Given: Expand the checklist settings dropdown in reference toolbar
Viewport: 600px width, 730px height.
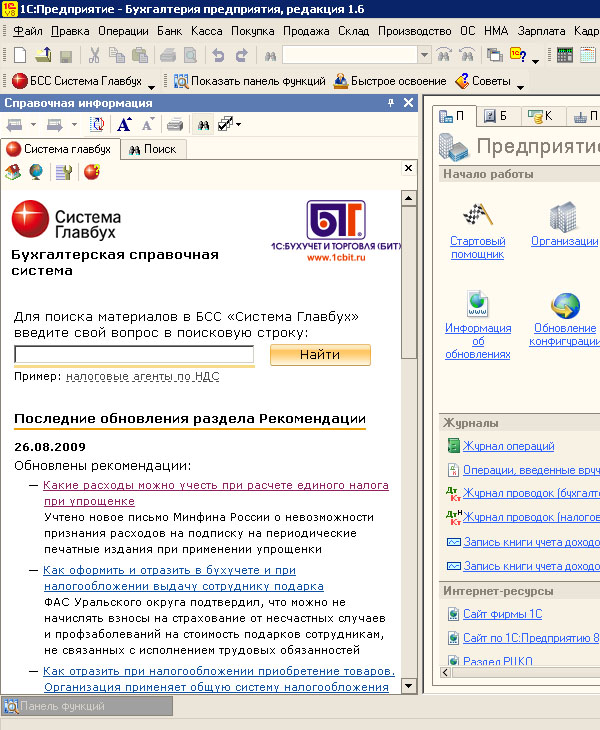Looking at the screenshot, I should 239,125.
